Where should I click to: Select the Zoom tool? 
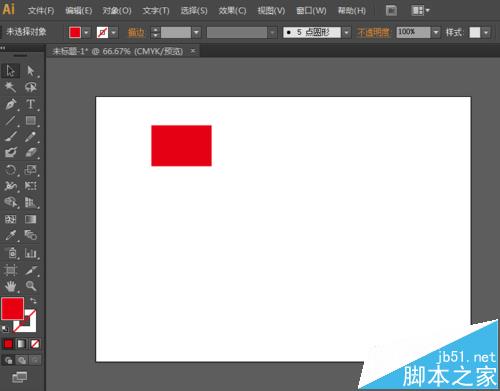(31, 286)
